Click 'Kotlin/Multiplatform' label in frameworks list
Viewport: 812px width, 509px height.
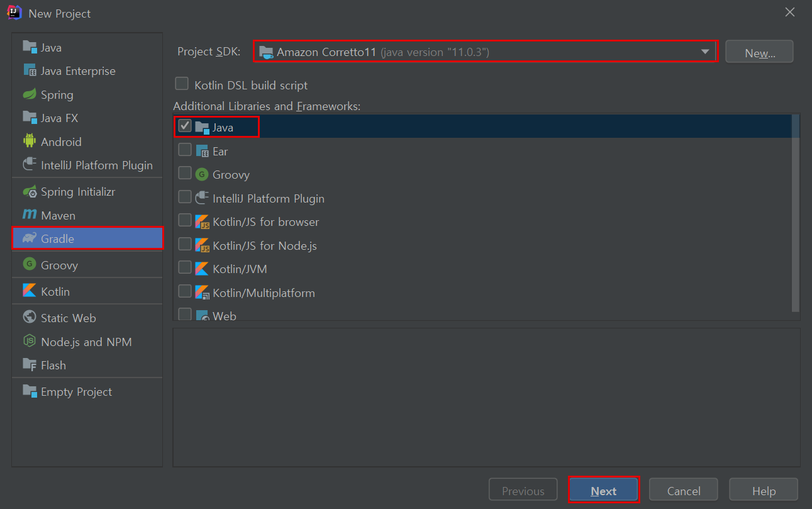point(264,293)
